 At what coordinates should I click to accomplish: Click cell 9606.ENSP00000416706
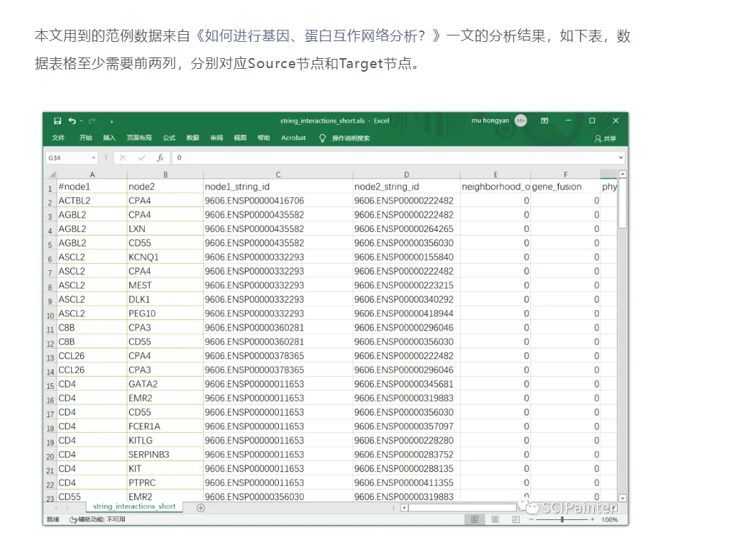point(278,201)
